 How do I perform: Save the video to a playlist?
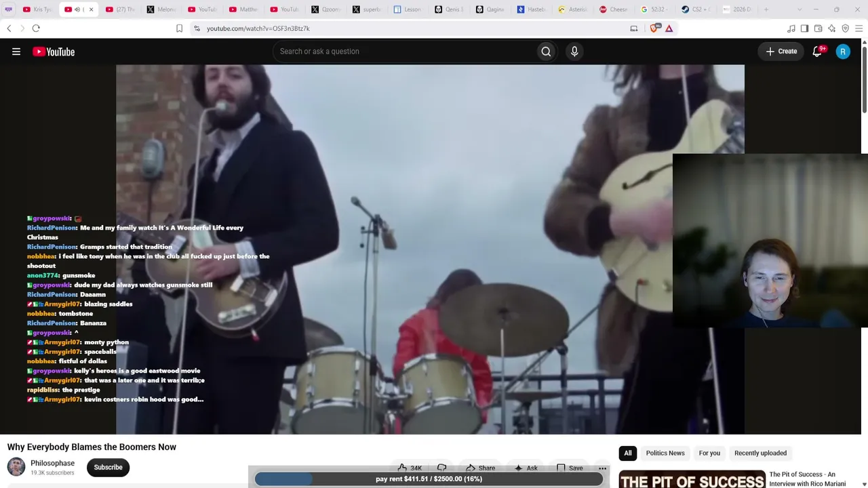tap(570, 468)
